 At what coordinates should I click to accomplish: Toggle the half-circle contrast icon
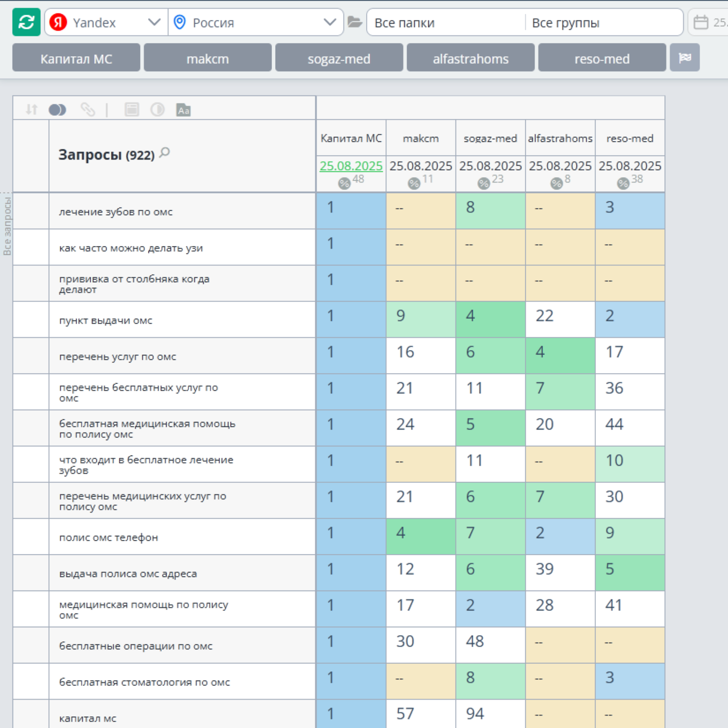tap(157, 110)
